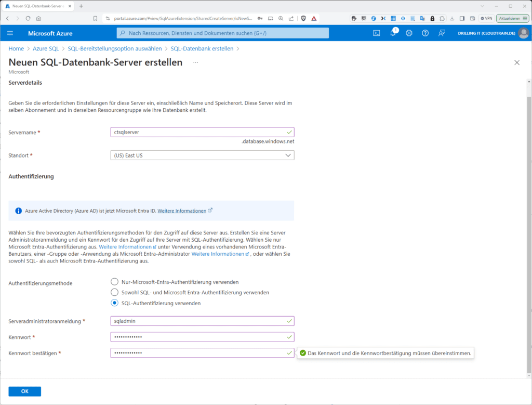
Task: Open the Azure portal hamburger menu
Action: pyautogui.click(x=10, y=33)
